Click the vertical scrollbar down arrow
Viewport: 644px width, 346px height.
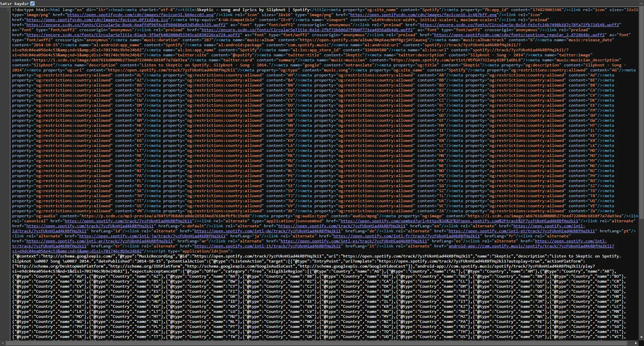tap(641, 338)
